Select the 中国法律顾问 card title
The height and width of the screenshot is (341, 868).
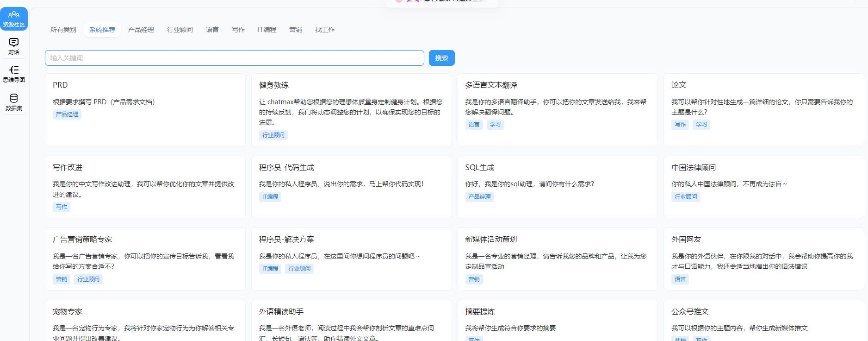pos(694,167)
